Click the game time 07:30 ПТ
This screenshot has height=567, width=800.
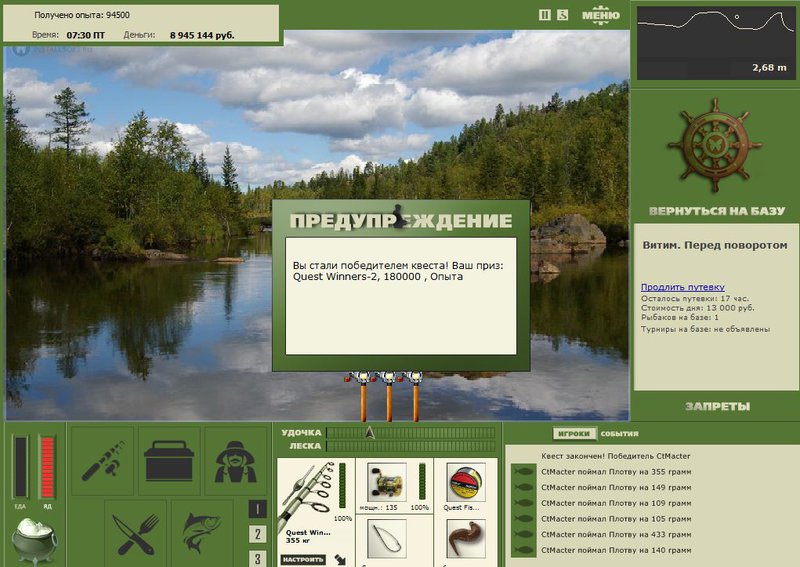coord(86,35)
